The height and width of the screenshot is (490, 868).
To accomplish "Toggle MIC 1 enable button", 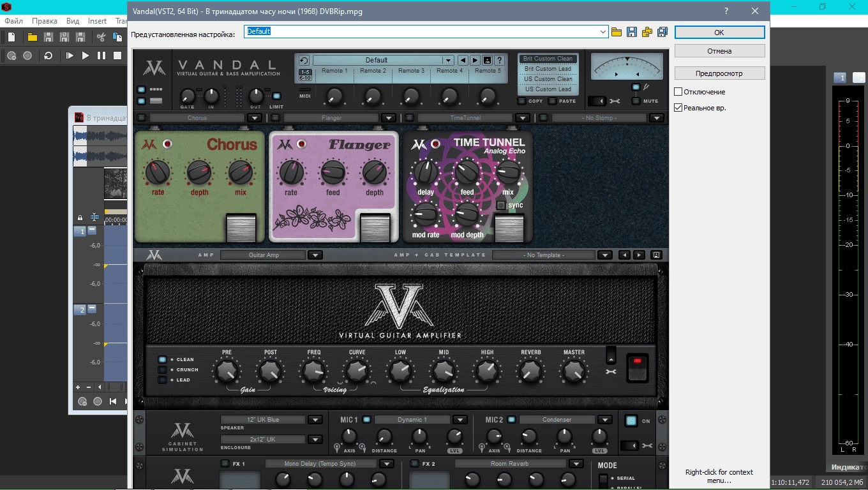I will tap(366, 420).
